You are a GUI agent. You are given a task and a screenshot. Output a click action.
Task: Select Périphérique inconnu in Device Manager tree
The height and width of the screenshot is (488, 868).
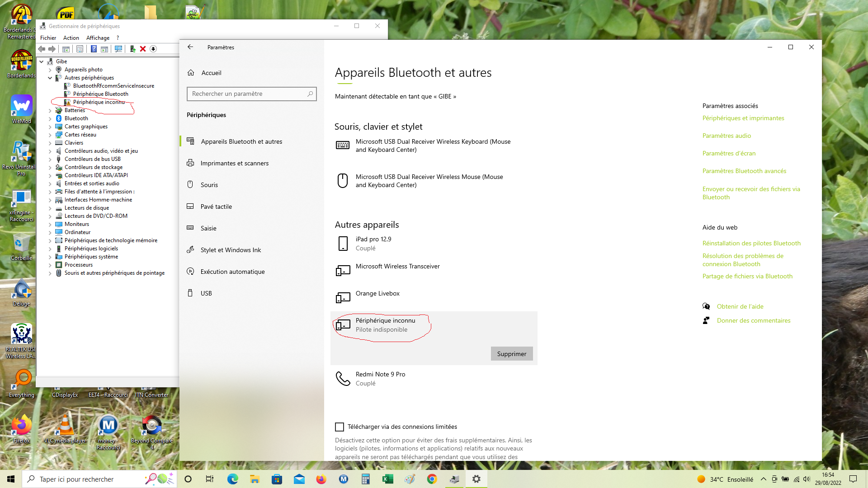[x=99, y=102]
